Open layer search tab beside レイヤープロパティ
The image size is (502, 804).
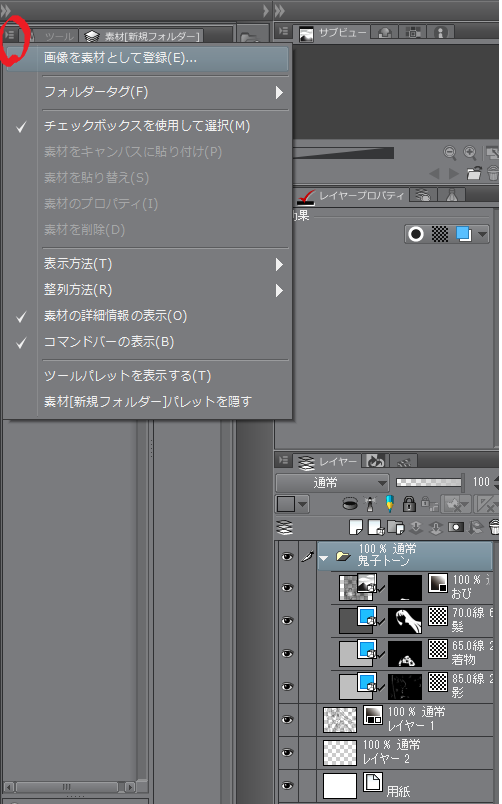pos(424,195)
